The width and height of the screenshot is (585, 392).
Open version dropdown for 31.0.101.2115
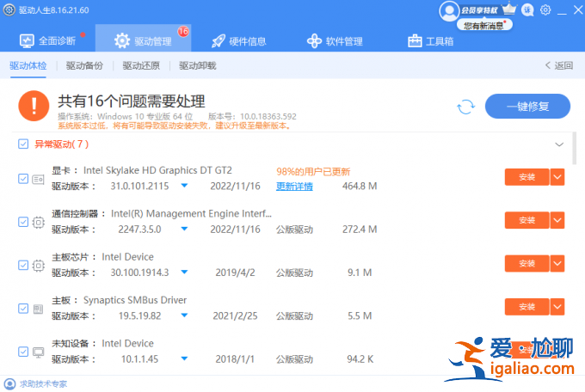click(x=184, y=186)
